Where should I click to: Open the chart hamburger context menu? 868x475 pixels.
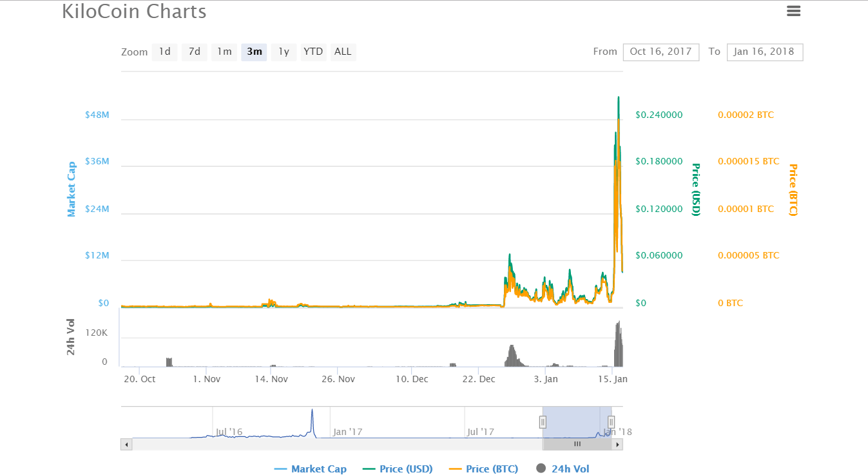793,11
